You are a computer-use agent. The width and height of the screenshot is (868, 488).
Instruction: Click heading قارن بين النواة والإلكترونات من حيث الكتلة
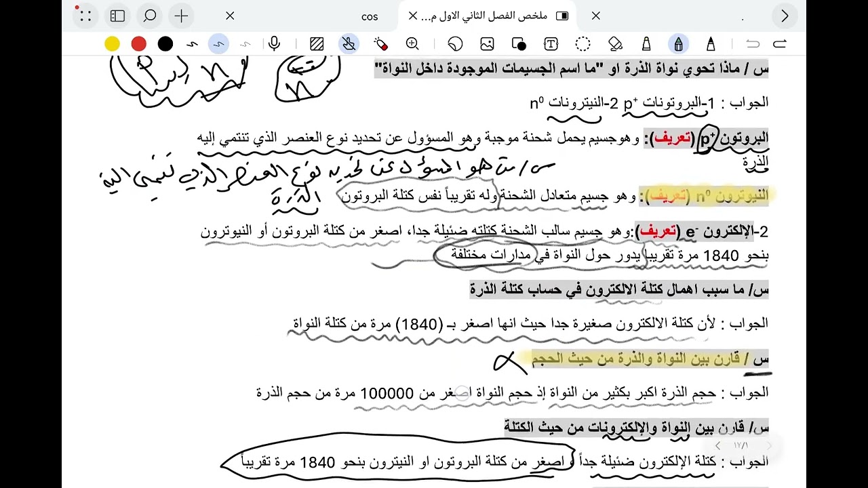tap(636, 428)
